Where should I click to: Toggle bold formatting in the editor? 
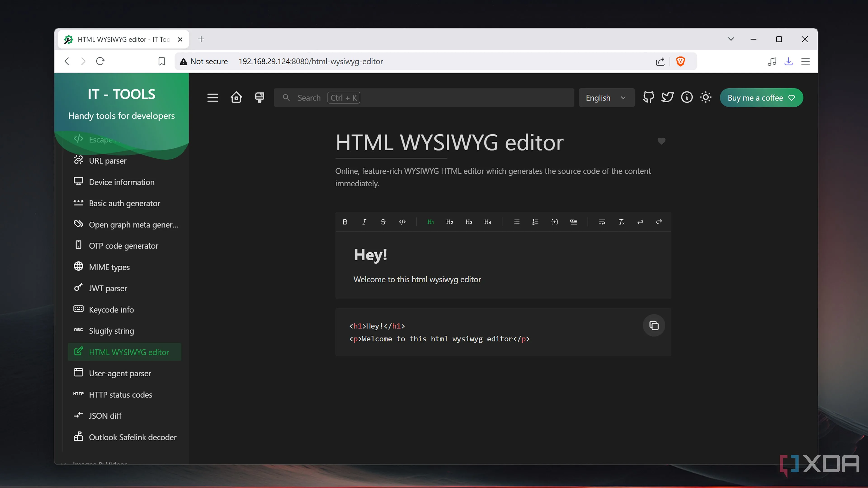point(345,222)
